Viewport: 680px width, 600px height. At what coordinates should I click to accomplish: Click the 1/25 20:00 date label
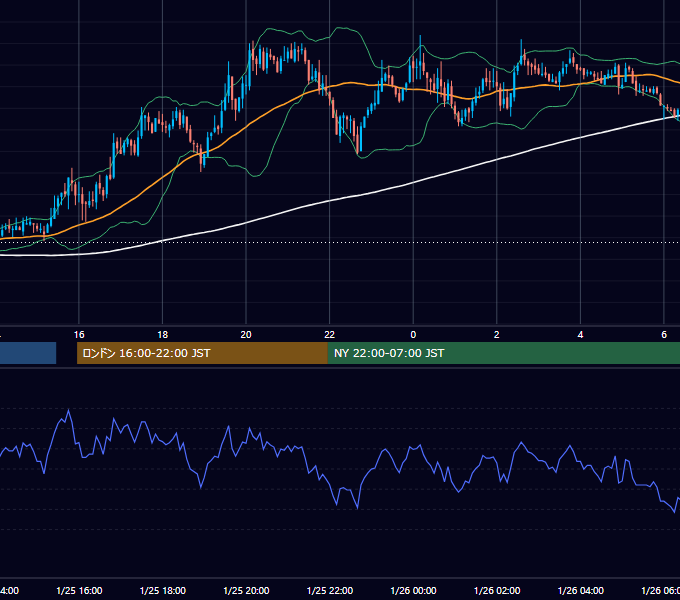coord(246,591)
